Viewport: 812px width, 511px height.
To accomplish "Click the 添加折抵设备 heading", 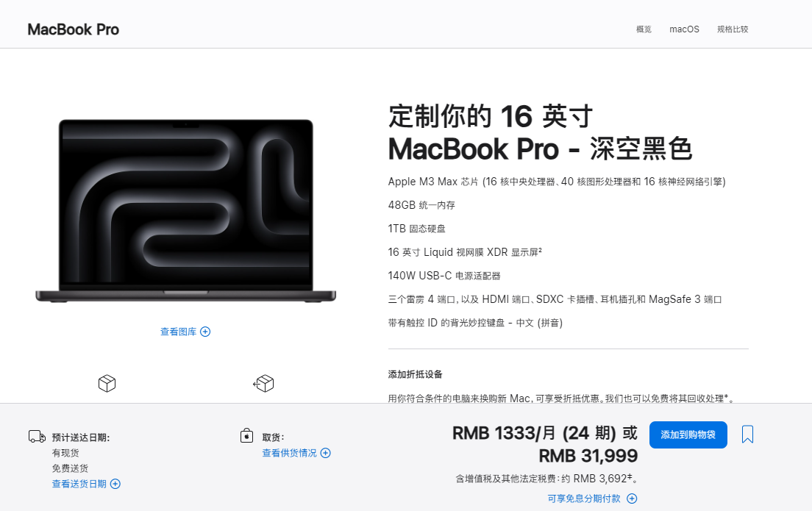I will 416,374.
